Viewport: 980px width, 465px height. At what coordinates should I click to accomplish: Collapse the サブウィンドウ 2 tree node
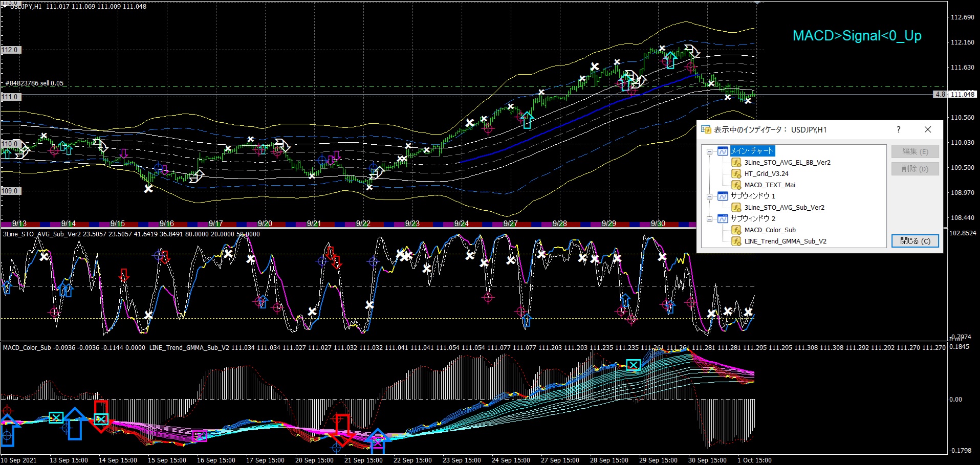coord(710,219)
